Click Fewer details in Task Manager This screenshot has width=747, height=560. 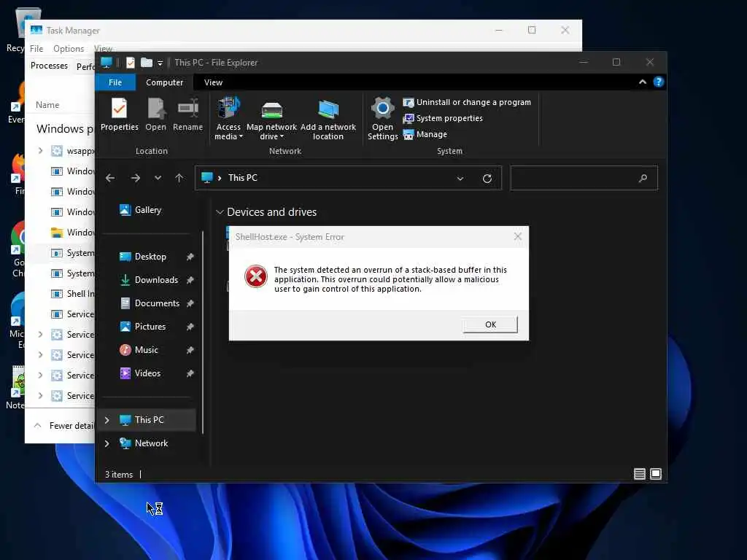pos(63,426)
